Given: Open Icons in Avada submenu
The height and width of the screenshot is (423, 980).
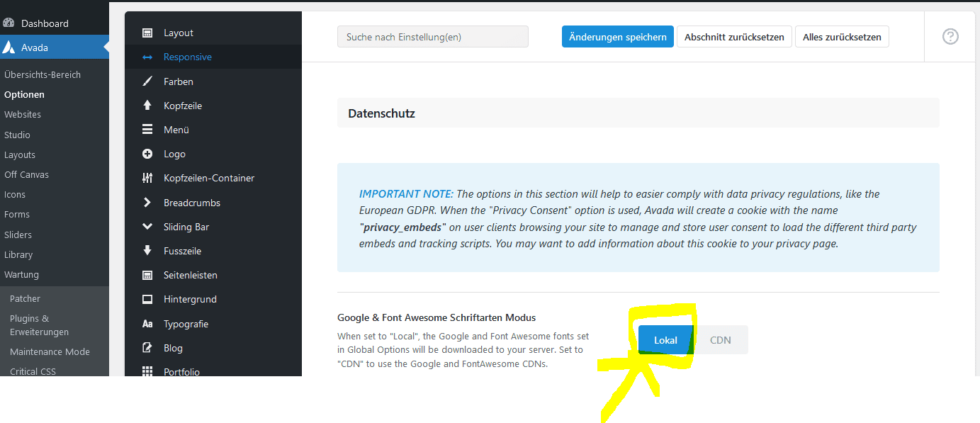Looking at the screenshot, I should coord(15,194).
